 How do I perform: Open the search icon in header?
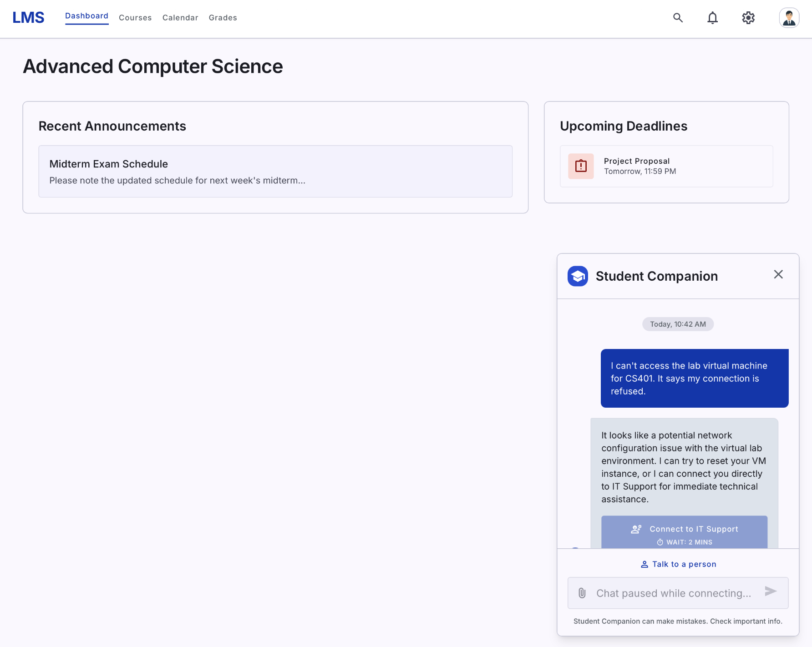pyautogui.click(x=678, y=18)
